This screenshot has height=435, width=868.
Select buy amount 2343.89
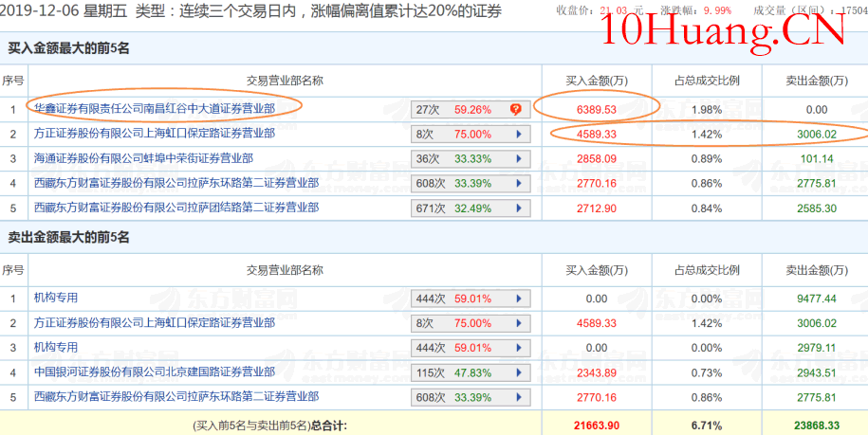pos(596,373)
